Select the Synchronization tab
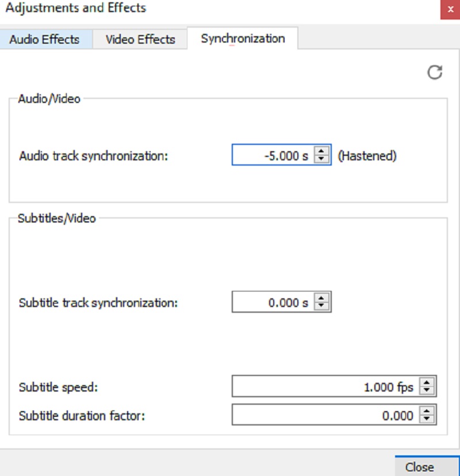Screen dimensions: 460x476 [243, 39]
